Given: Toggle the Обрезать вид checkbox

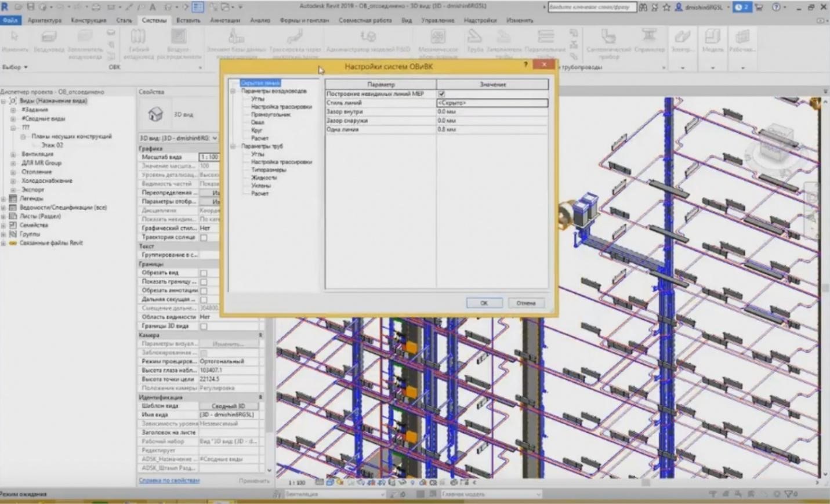Looking at the screenshot, I should click(x=204, y=273).
